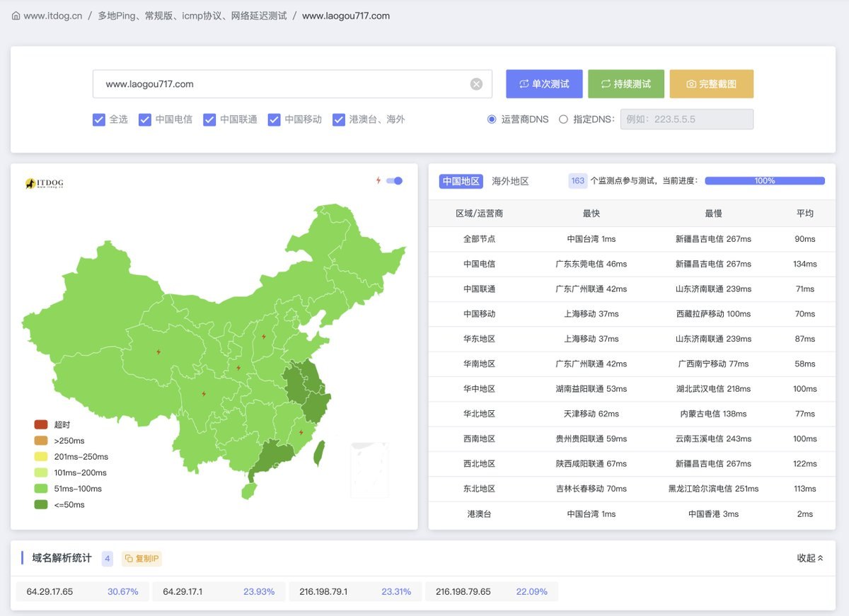Screen dimensions: 849x616
Task: Click the home icon in the breadcrumb
Action: (x=15, y=15)
